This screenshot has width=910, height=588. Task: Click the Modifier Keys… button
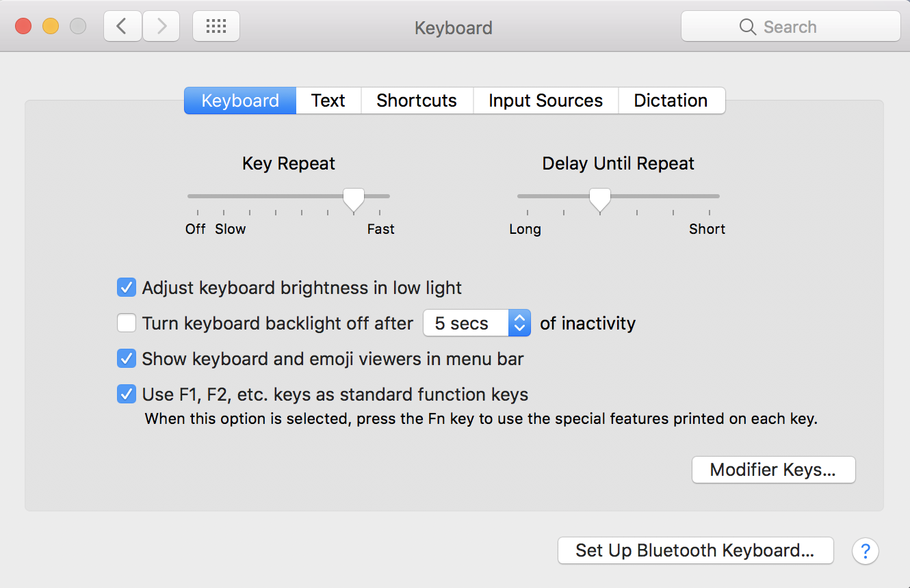773,470
